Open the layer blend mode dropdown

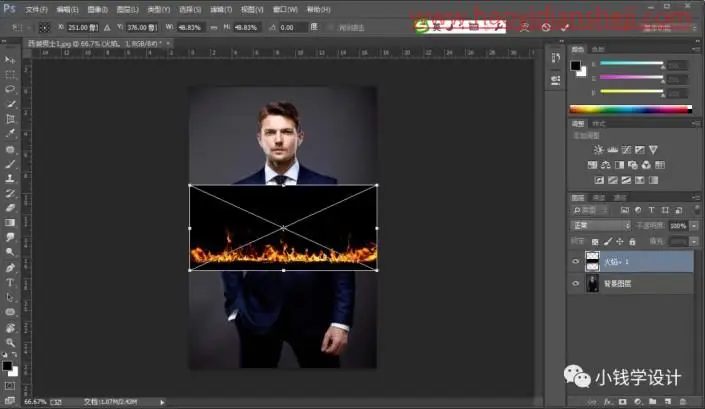[600, 225]
